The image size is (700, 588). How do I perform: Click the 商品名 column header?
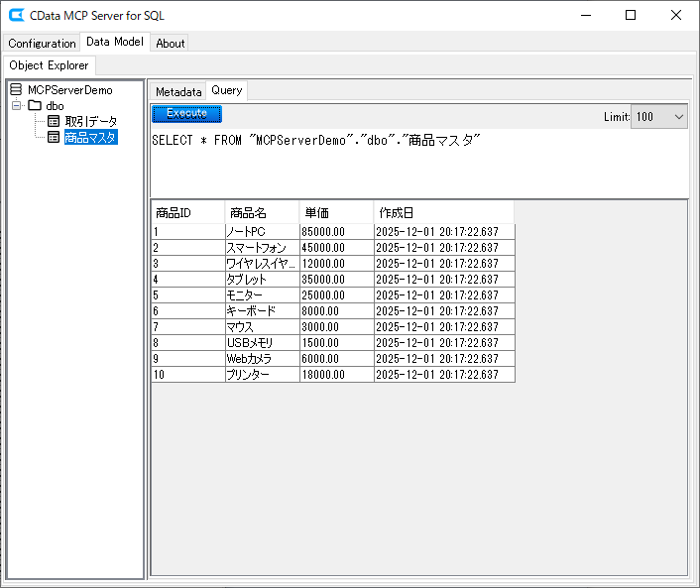click(x=263, y=213)
